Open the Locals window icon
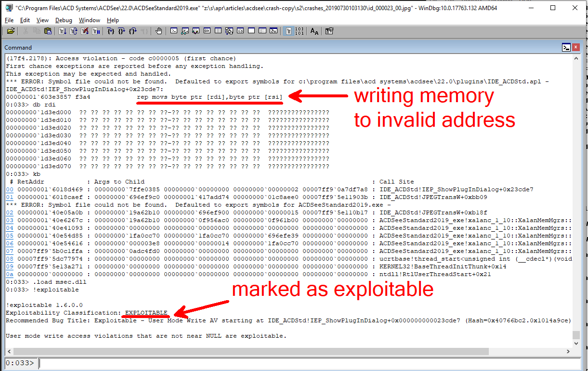The width and height of the screenshot is (588, 371). pyautogui.click(x=196, y=31)
